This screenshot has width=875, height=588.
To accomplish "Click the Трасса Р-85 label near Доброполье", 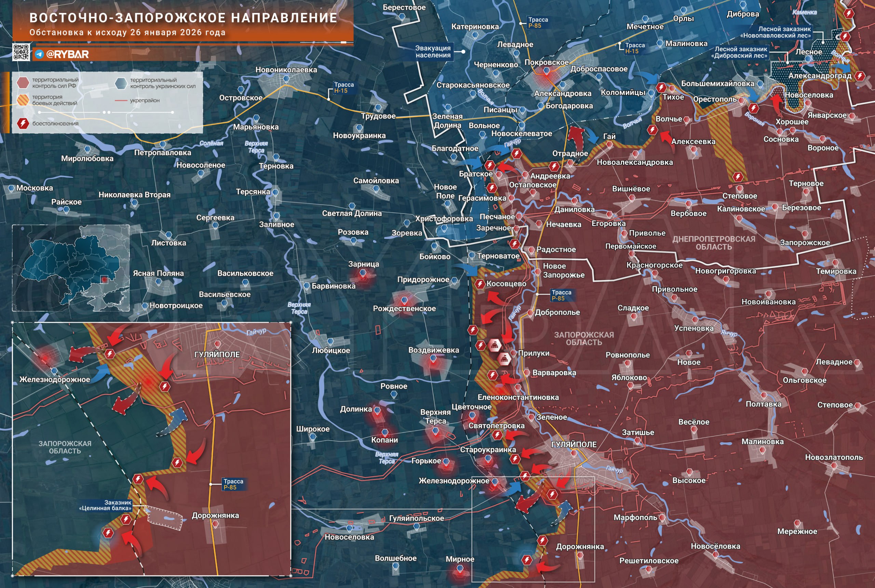I will [561, 295].
